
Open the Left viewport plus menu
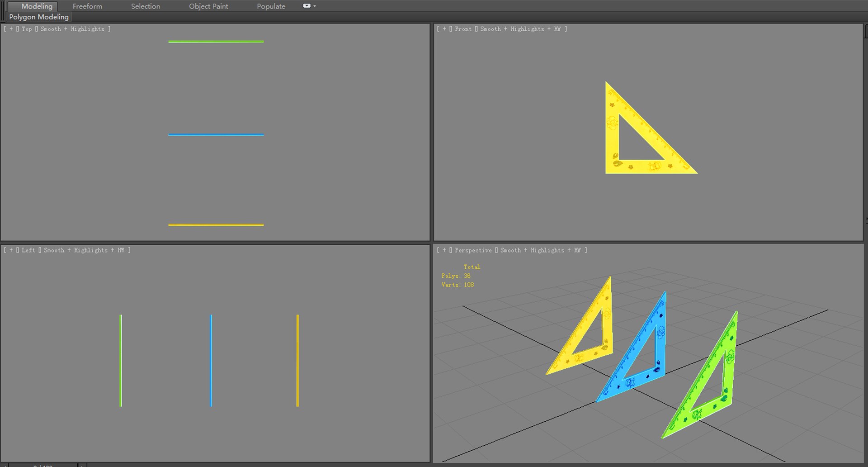pos(11,250)
